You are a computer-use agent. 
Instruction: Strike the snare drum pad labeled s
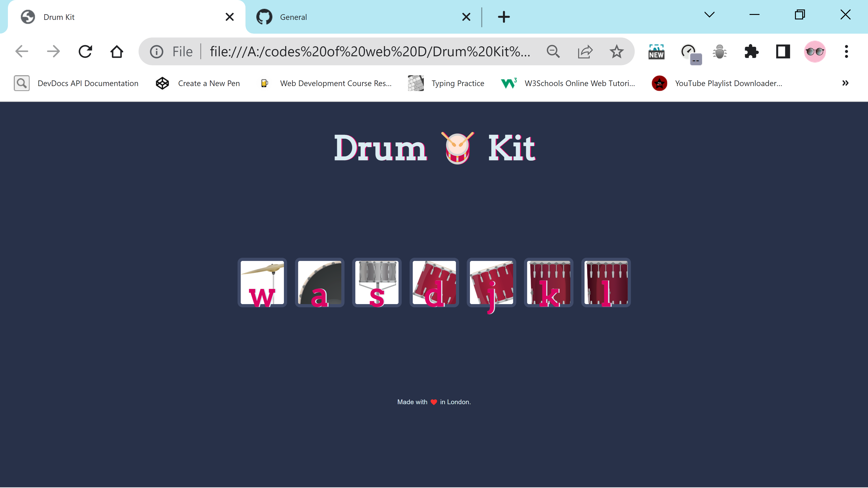(x=377, y=282)
